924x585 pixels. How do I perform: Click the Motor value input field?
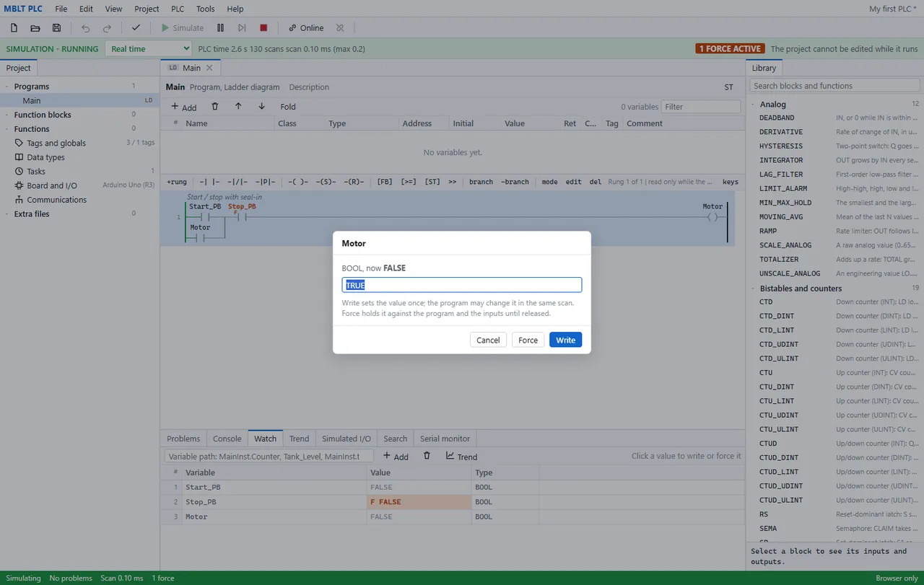tap(462, 285)
